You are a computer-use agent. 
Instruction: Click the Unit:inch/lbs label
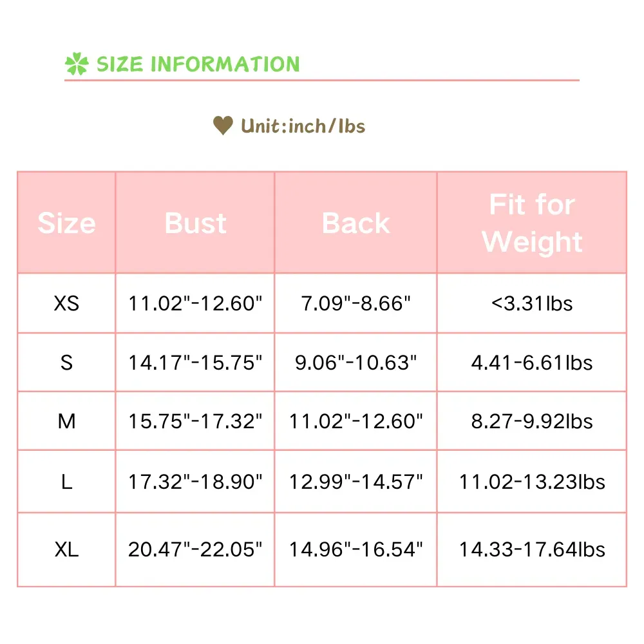[303, 126]
